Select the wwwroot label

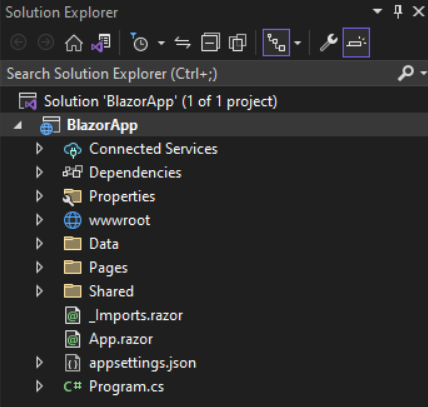[119, 220]
